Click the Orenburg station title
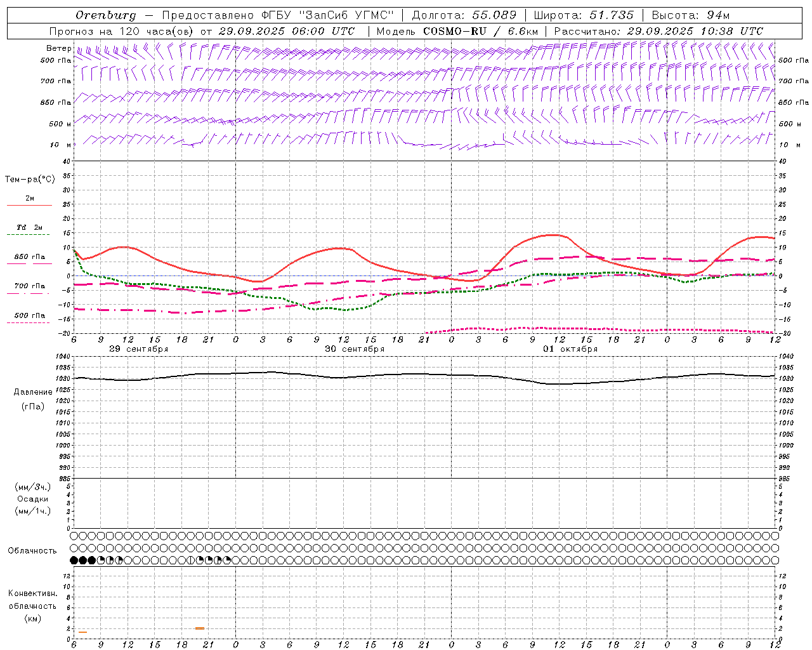Viewport: 812px width, 650px height. pyautogui.click(x=106, y=15)
